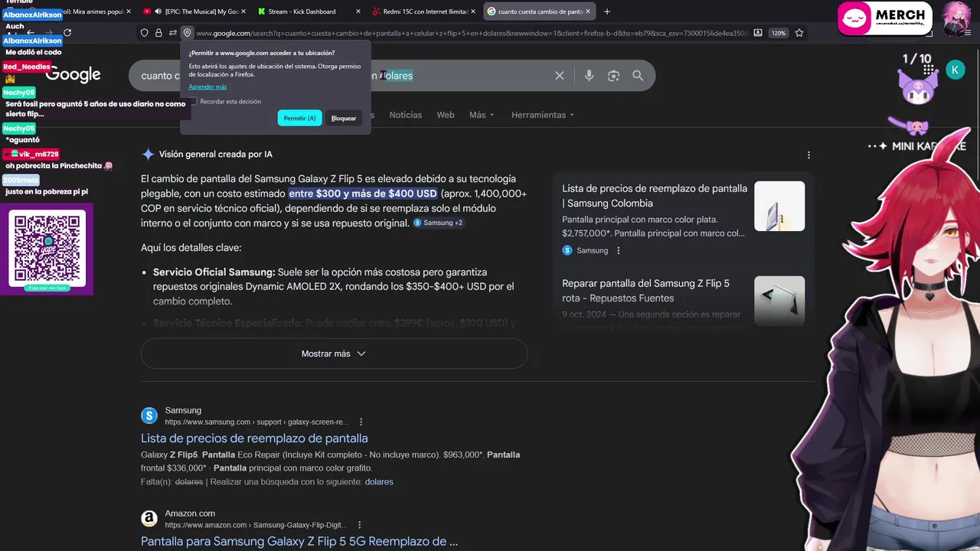Click the 120% zoom level indicator
Viewport: 980px width, 551px height.
[779, 33]
